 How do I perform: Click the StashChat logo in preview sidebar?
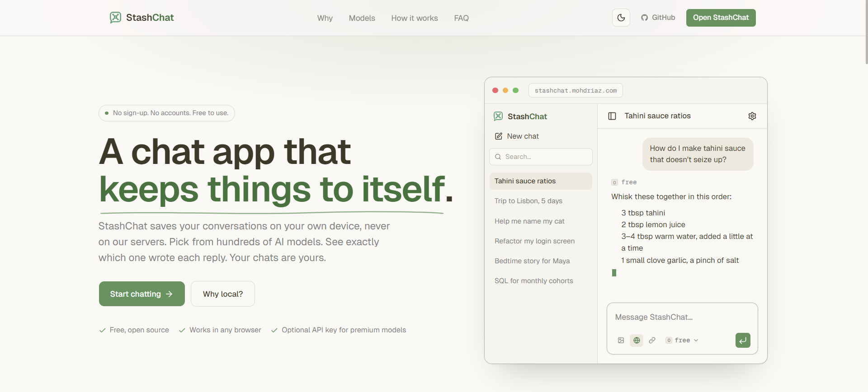[520, 117]
